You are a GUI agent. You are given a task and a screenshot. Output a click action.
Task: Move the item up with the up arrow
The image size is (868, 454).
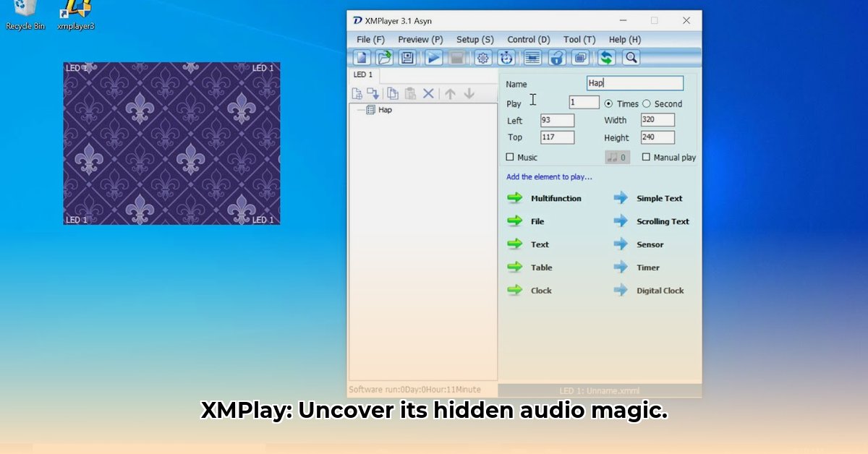click(450, 93)
